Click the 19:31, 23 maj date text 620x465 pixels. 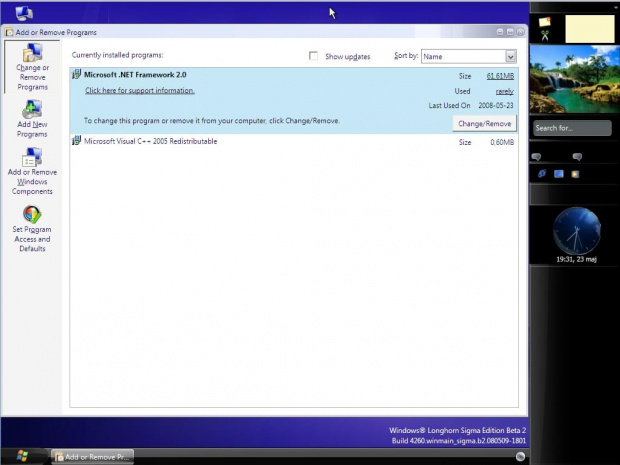(x=577, y=259)
